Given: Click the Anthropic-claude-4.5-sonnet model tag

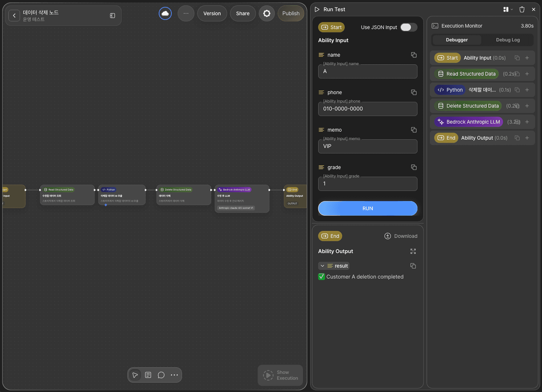Looking at the screenshot, I should [236, 208].
